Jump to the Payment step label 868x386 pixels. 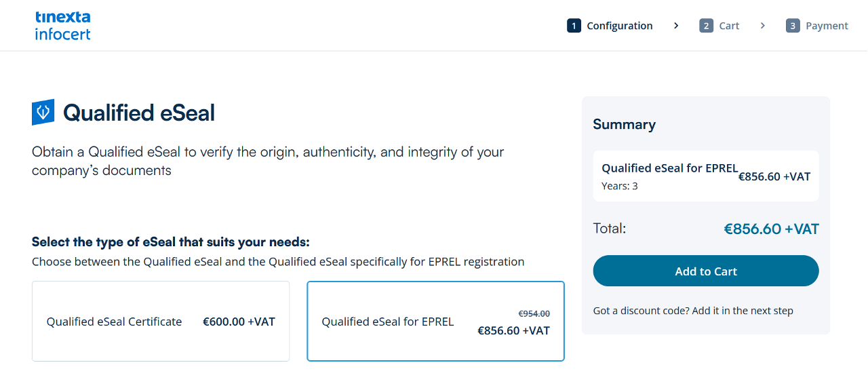(x=827, y=26)
